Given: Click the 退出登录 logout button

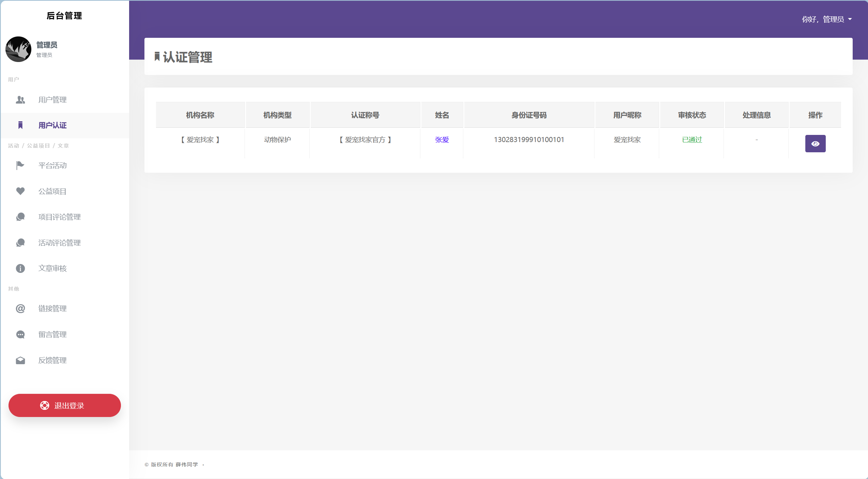Looking at the screenshot, I should tap(65, 405).
